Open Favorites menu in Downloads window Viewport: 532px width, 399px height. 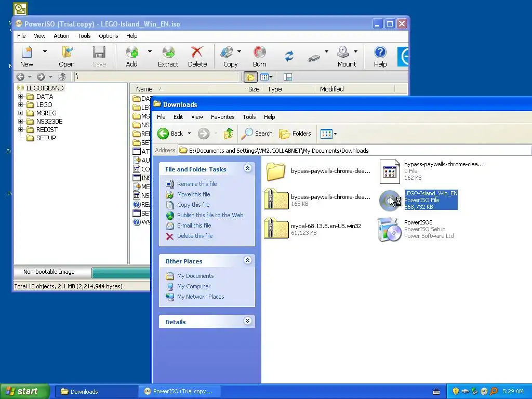pyautogui.click(x=222, y=117)
